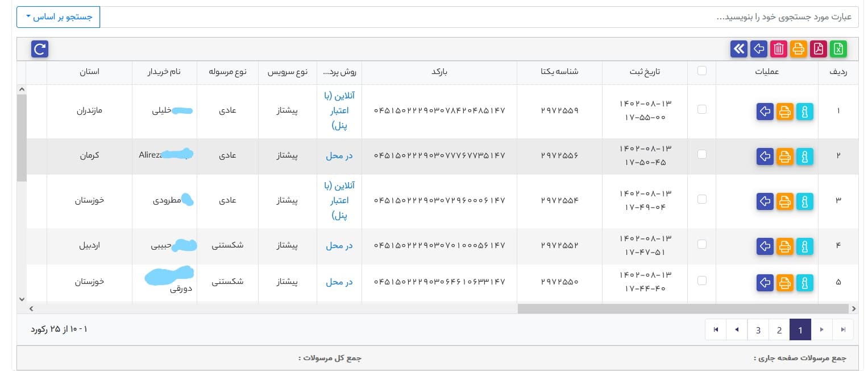The height and width of the screenshot is (371, 868).
Task: Click the pink trash delete icon
Action: 779,49
